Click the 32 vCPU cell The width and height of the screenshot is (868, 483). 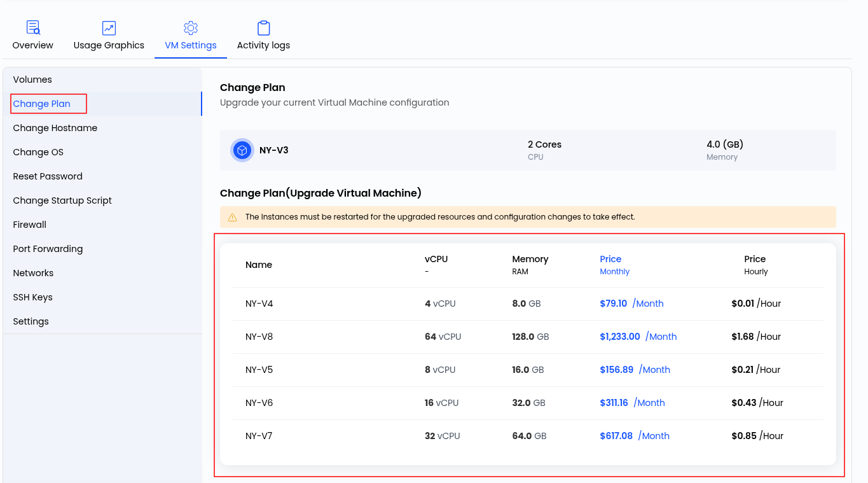coord(442,436)
